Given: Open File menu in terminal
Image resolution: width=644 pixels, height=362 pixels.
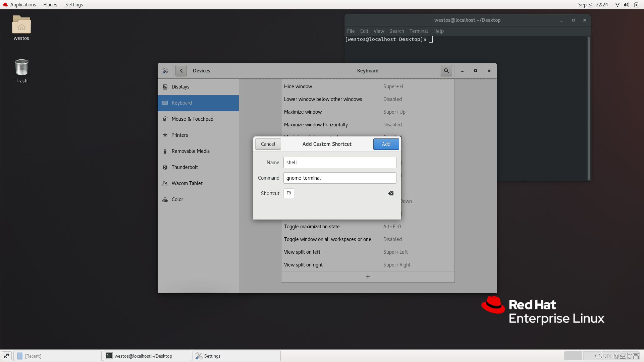Looking at the screenshot, I should [351, 31].
